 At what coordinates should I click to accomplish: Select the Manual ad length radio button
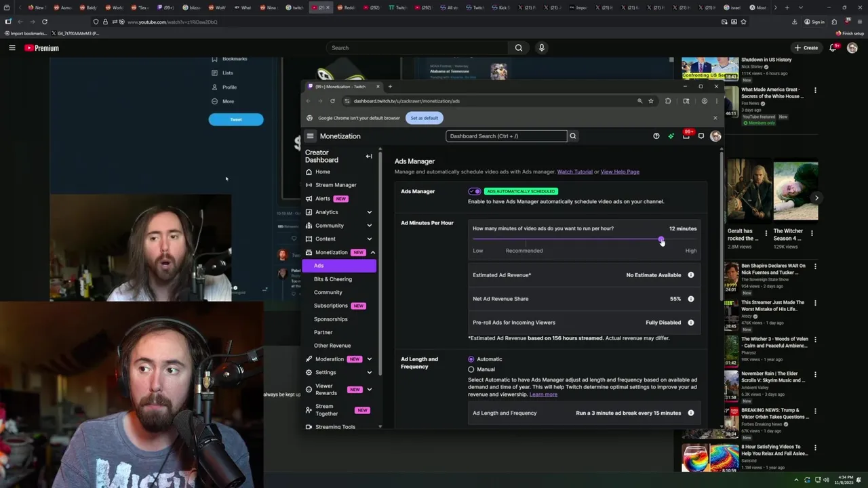pyautogui.click(x=471, y=369)
